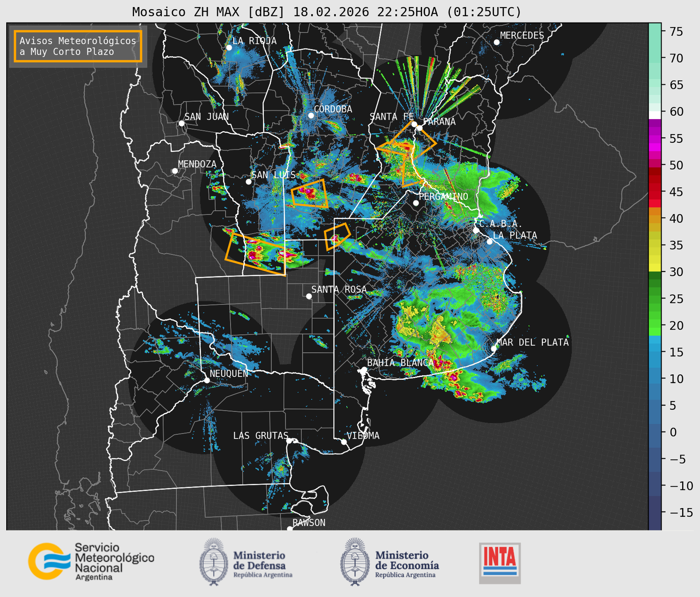Click the orange warning polygon east of San Luis
Screen dimensions: 700x597
(310, 194)
